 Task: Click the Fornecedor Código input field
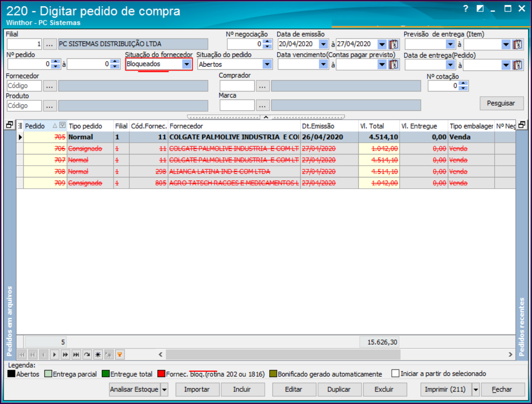[x=24, y=86]
